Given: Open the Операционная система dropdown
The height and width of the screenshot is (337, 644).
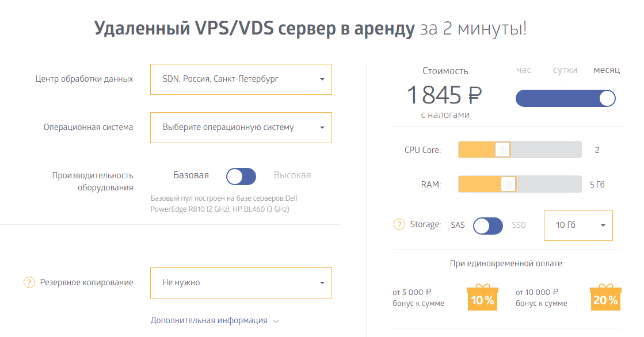Looking at the screenshot, I should coord(241,128).
